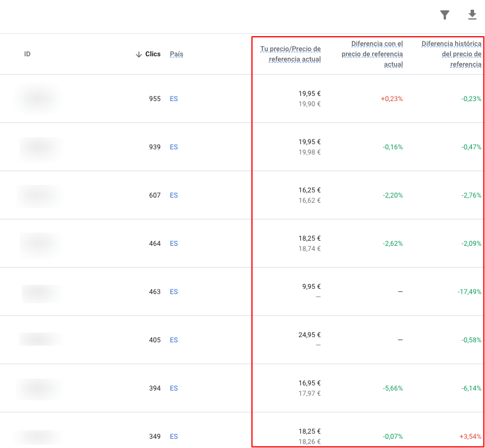Click the ES country link in the 463 clicks row
This screenshot has width=485, height=448.
[174, 292]
